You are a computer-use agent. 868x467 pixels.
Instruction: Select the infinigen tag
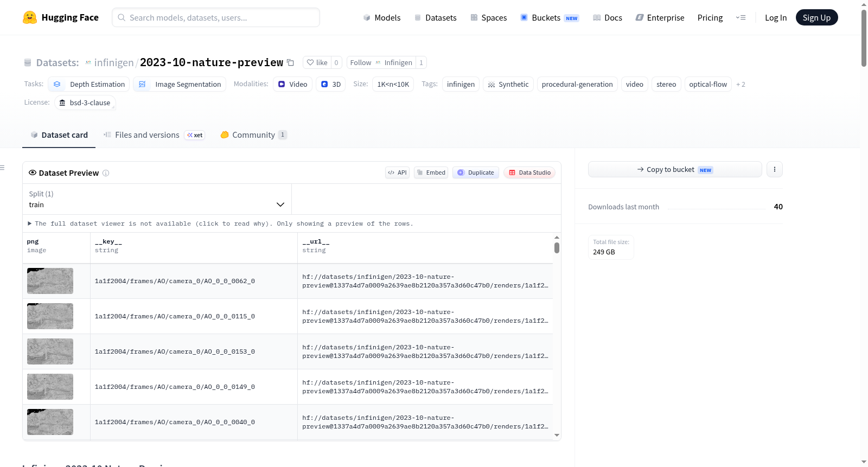[x=461, y=84]
